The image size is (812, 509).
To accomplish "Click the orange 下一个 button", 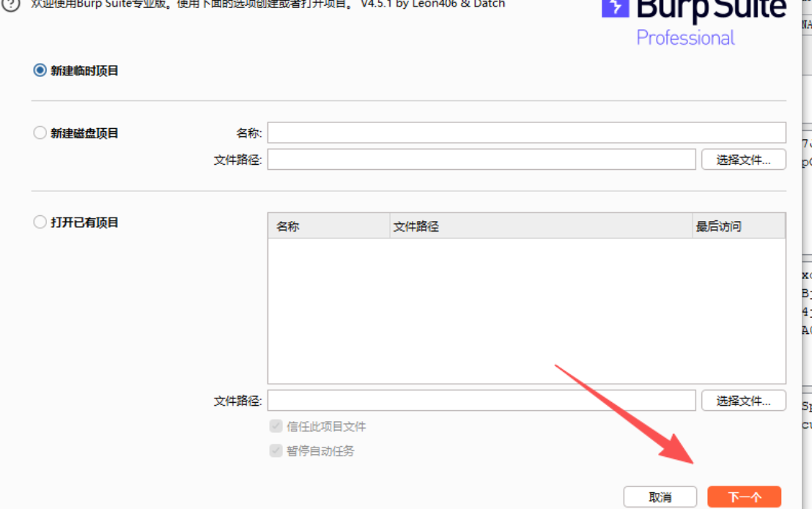I will coord(744,497).
